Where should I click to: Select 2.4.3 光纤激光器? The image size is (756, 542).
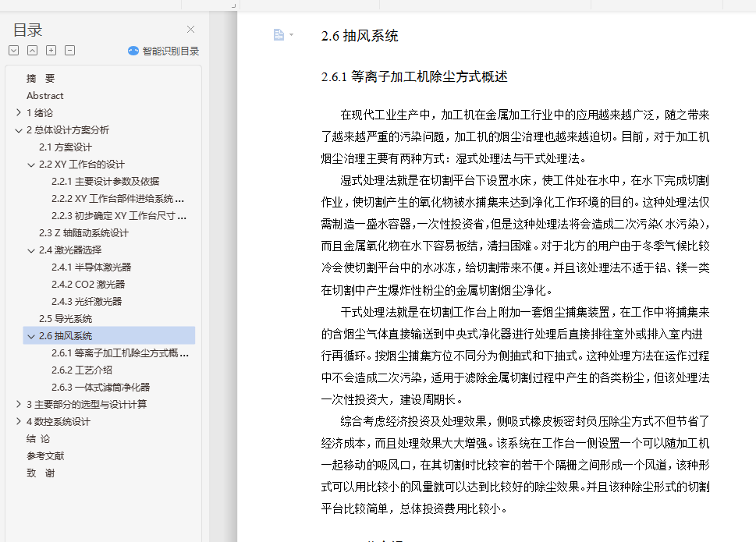pyautogui.click(x=87, y=302)
